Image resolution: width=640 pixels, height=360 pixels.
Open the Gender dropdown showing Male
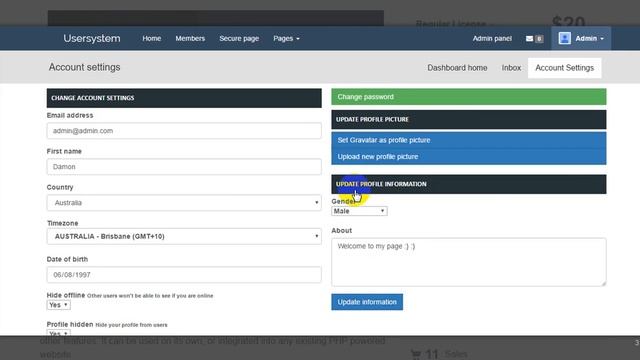[x=359, y=211]
